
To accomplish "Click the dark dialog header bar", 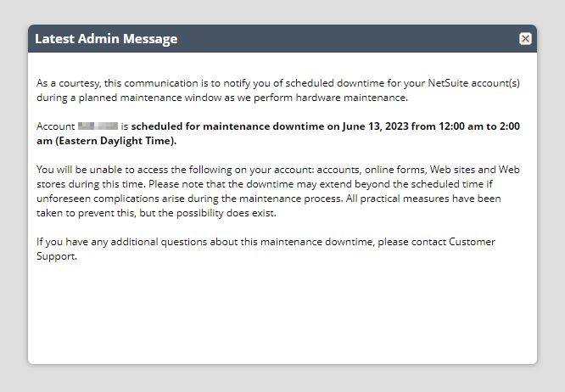I will pos(282,38).
